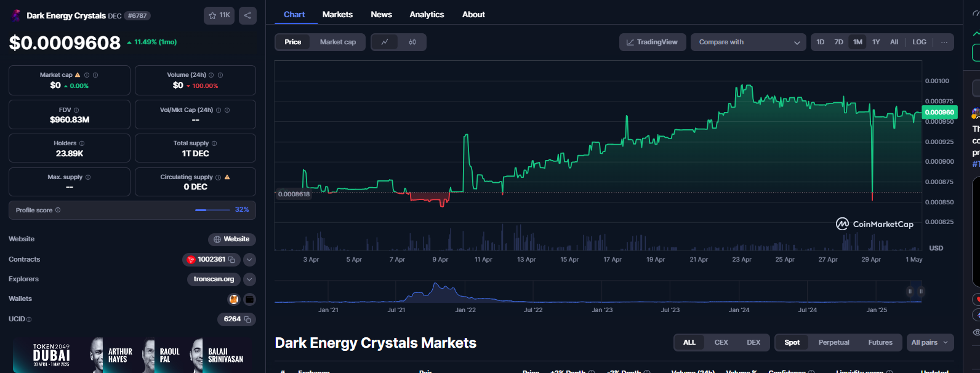
Task: Click the FDV info icon
Action: (x=76, y=110)
